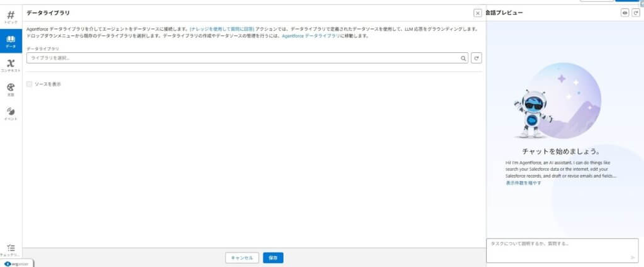Close the データライブラリ panel with X

click(x=478, y=13)
